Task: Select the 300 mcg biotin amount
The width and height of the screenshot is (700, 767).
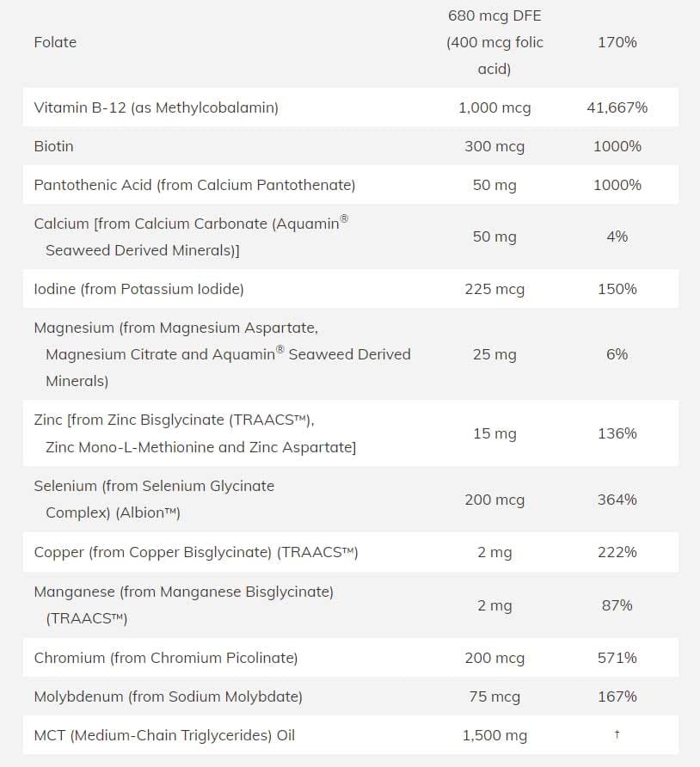Action: pos(494,146)
